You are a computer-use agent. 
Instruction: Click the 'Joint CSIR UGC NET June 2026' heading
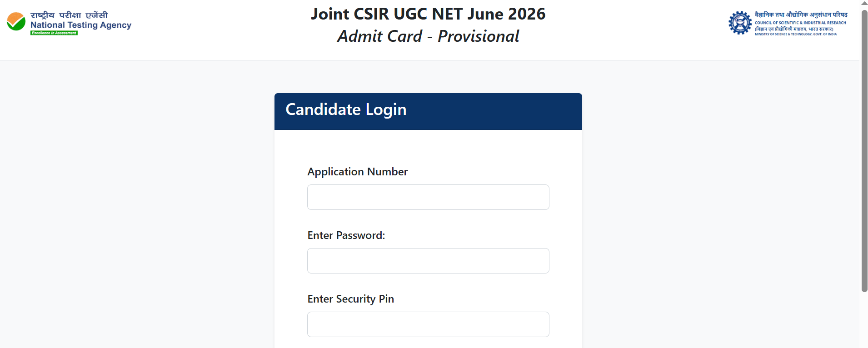pos(428,14)
